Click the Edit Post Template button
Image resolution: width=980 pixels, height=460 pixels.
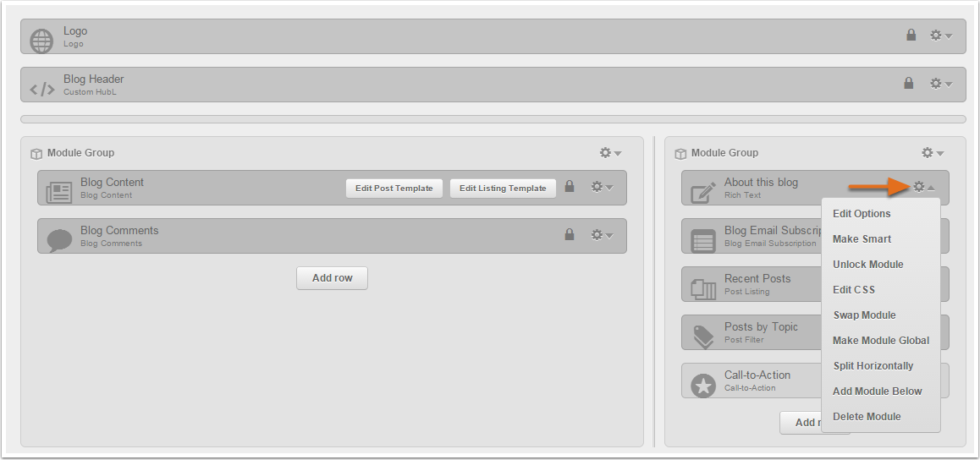point(394,189)
